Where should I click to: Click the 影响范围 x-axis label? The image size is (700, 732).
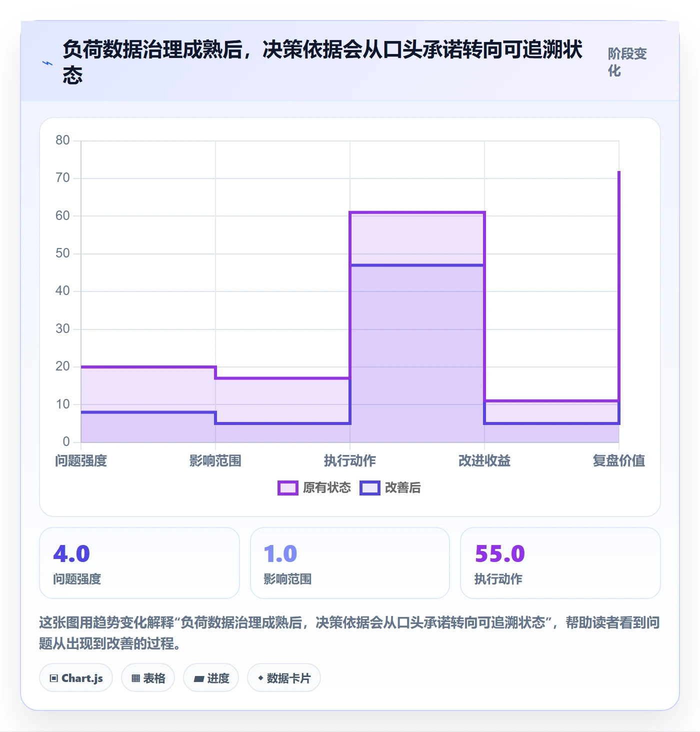tap(215, 460)
